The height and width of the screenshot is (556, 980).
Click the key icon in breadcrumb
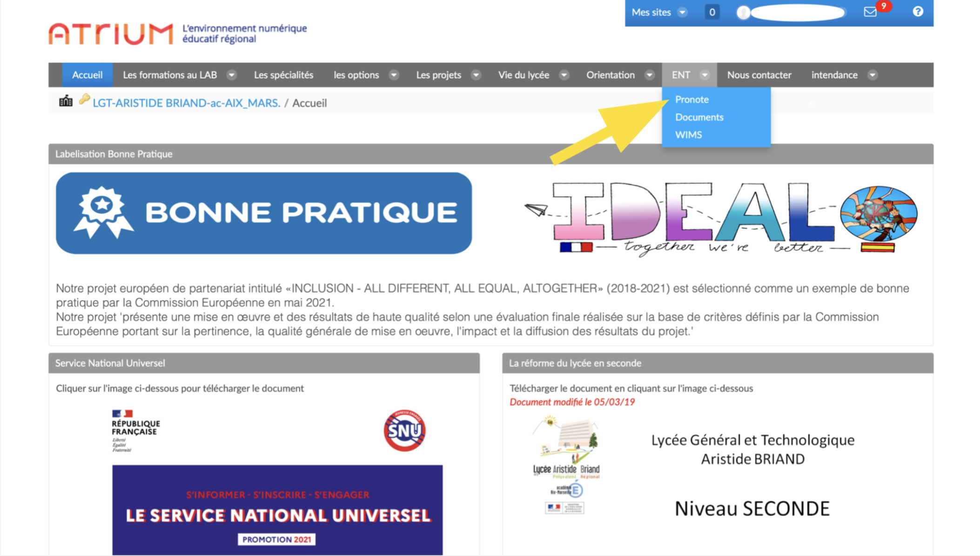84,99
